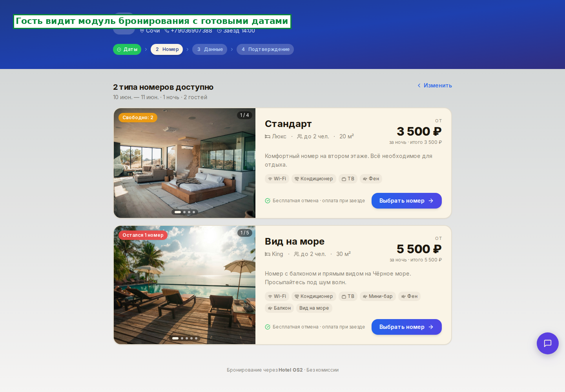Click the Фен amenity chip in Стандарт
The height and width of the screenshot is (392, 565).
371,179
